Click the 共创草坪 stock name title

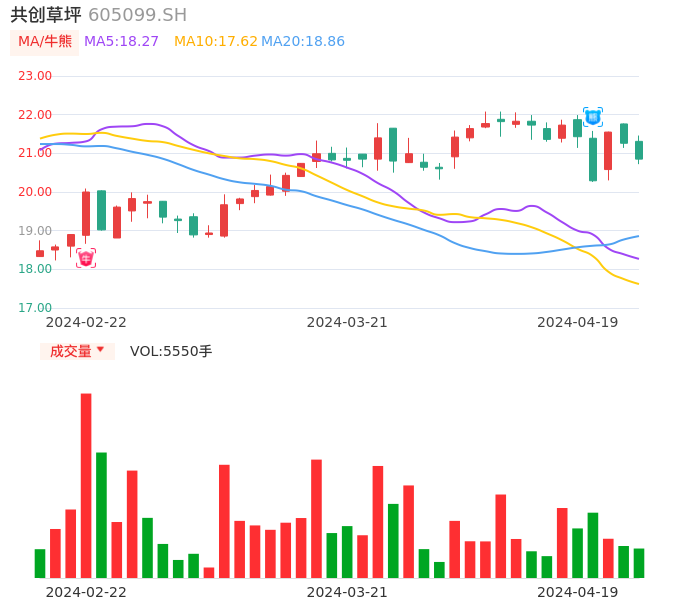[46, 15]
